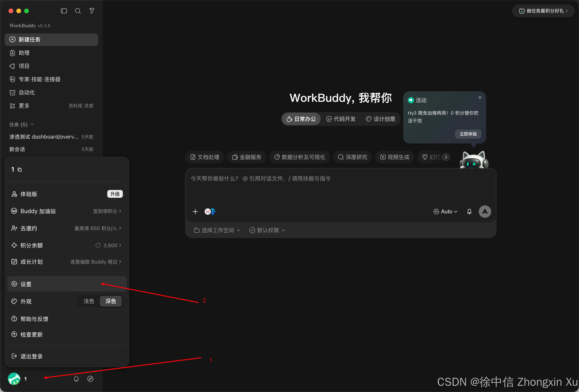Select the 视频生成 chip
Image resolution: width=579 pixels, height=392 pixels.
[x=395, y=157]
